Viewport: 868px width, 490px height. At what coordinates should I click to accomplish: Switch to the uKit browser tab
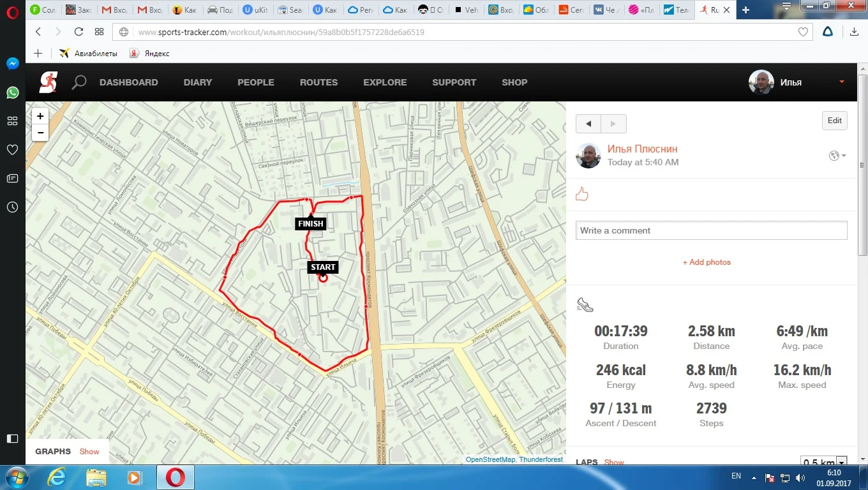[x=256, y=10]
